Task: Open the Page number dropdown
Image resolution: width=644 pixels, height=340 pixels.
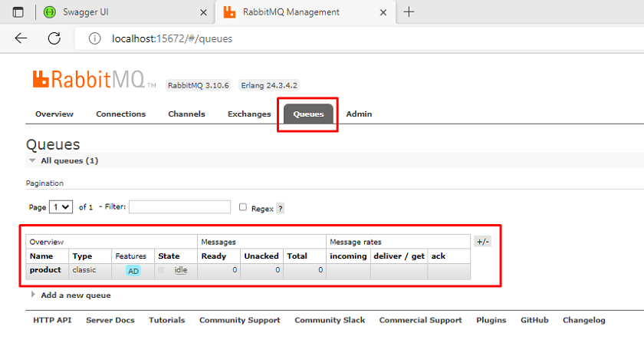Action: point(61,206)
